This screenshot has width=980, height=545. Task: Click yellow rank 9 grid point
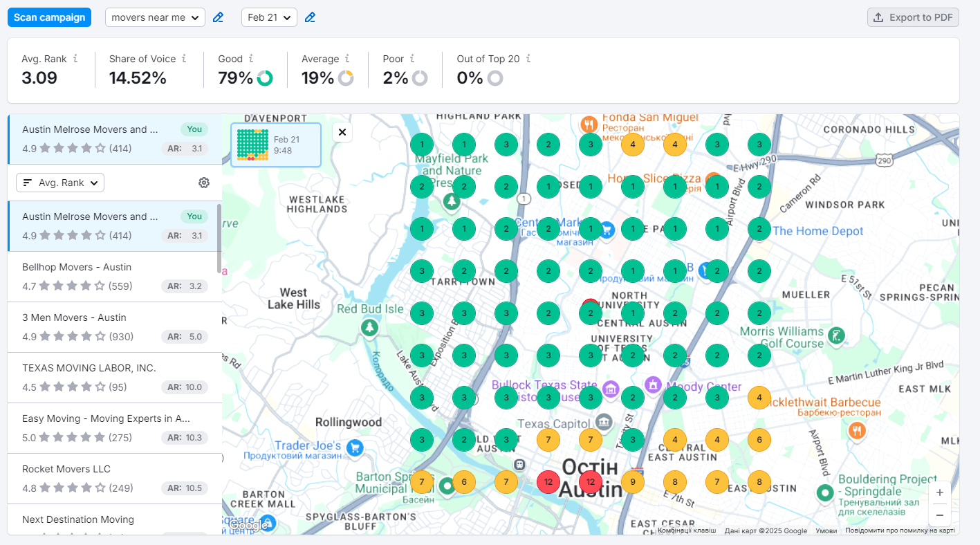coord(633,481)
